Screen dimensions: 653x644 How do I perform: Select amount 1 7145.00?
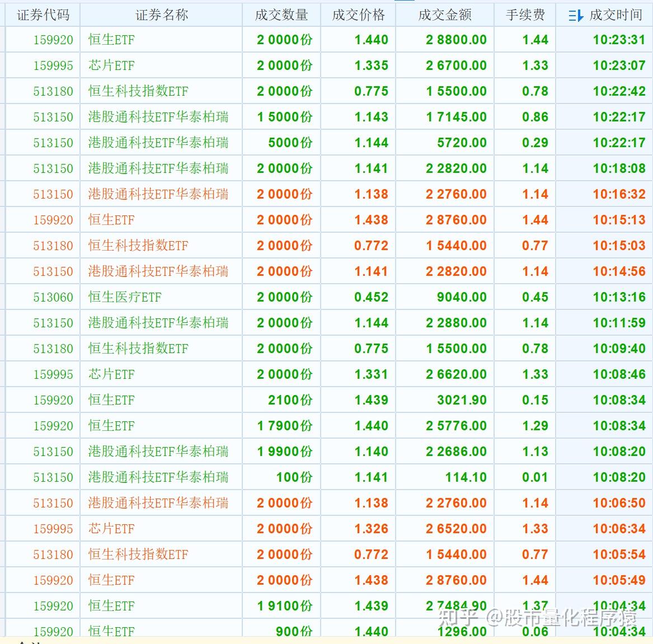[x=456, y=117]
